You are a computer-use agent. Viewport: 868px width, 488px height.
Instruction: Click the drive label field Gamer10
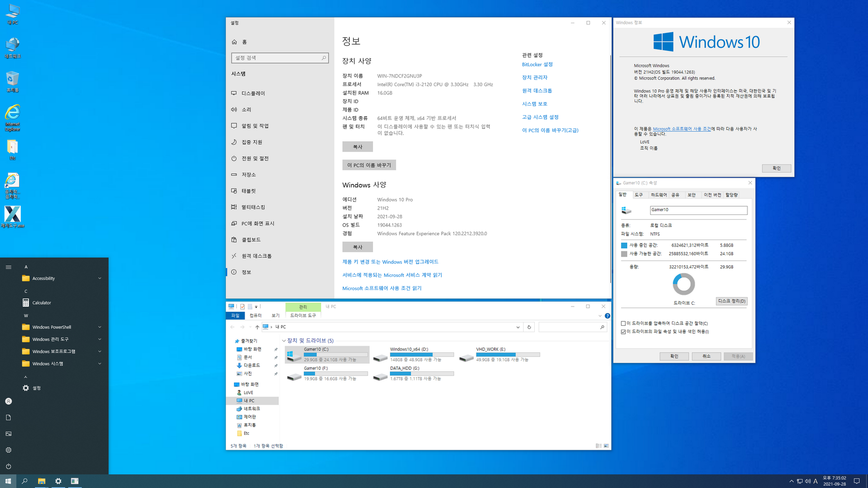click(698, 210)
